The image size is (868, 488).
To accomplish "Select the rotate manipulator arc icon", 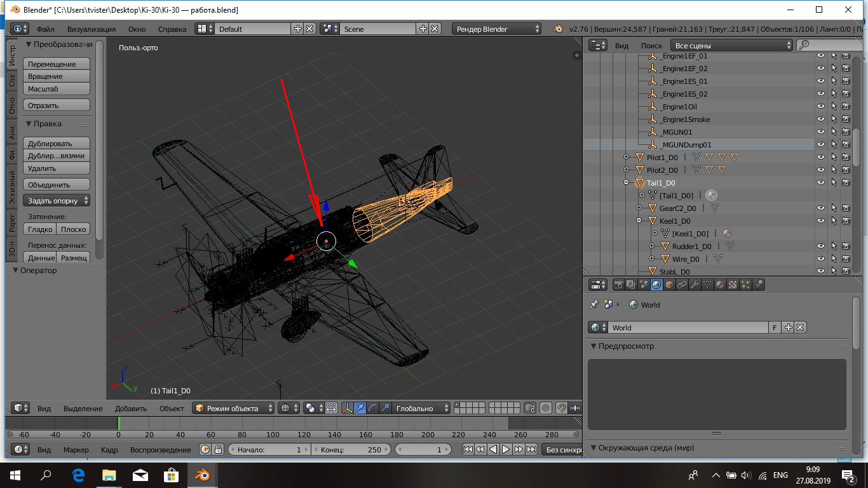I will coord(373,408).
